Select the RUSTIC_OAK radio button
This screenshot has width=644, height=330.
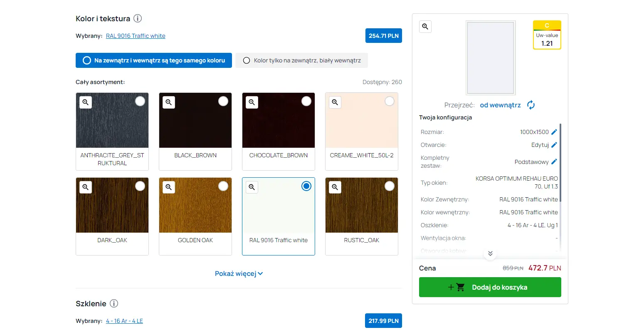390,186
